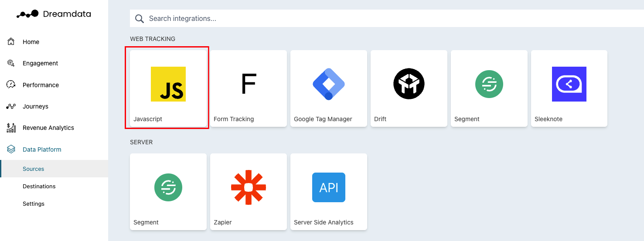Viewport: 644px width, 241px height.
Task: Open the Sleeknote integration label
Action: pos(549,119)
